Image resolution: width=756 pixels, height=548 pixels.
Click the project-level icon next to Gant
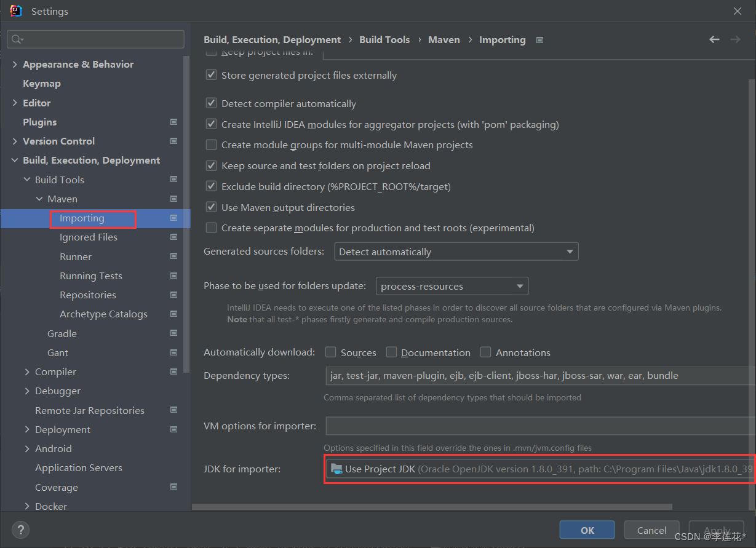174,352
